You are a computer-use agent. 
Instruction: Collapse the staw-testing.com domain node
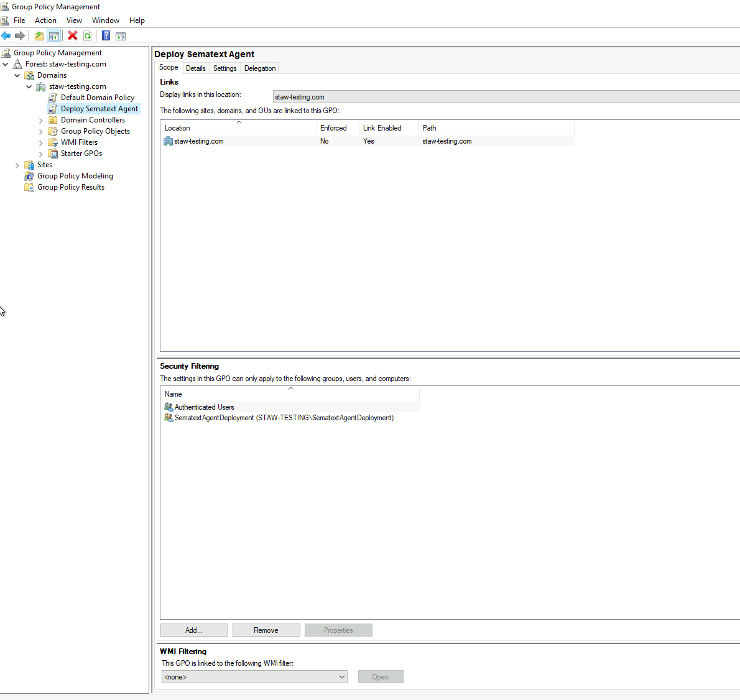click(29, 87)
